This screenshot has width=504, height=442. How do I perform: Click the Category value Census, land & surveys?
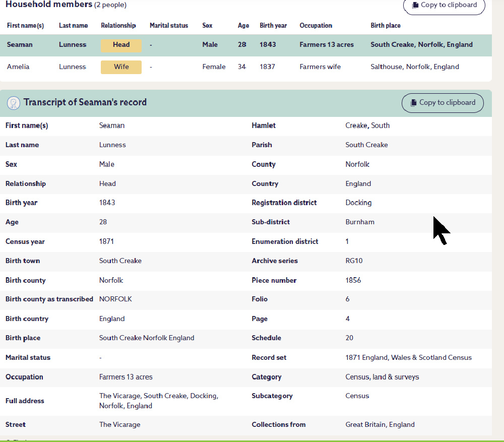[382, 377]
